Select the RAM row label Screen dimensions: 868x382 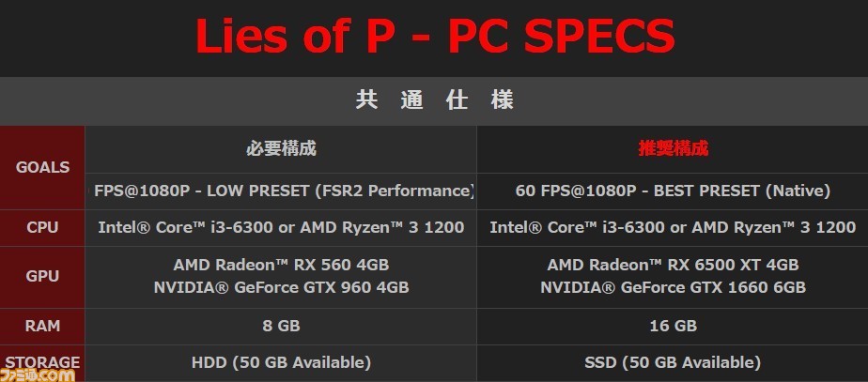(42, 327)
